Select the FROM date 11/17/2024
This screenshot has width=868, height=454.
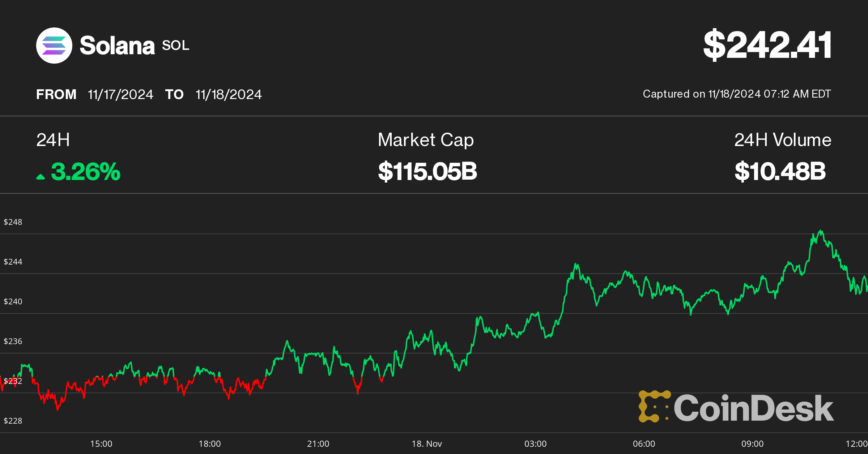120,95
